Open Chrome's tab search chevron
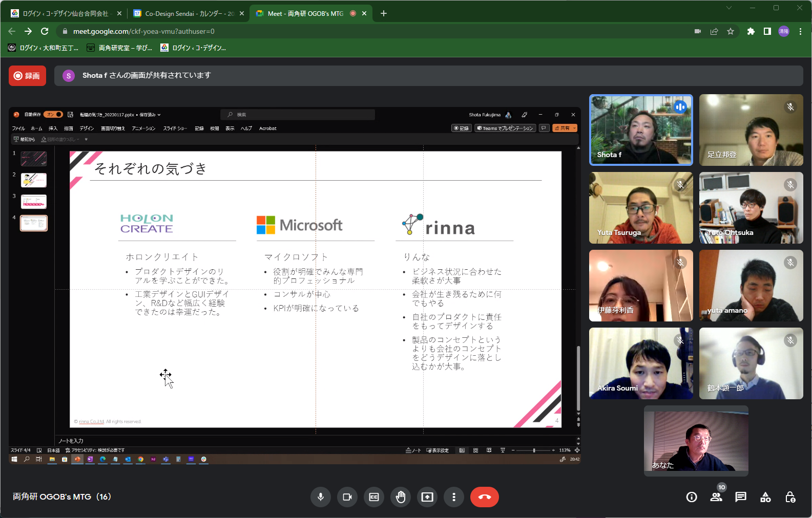Screen dimensions: 812x518 728,8
